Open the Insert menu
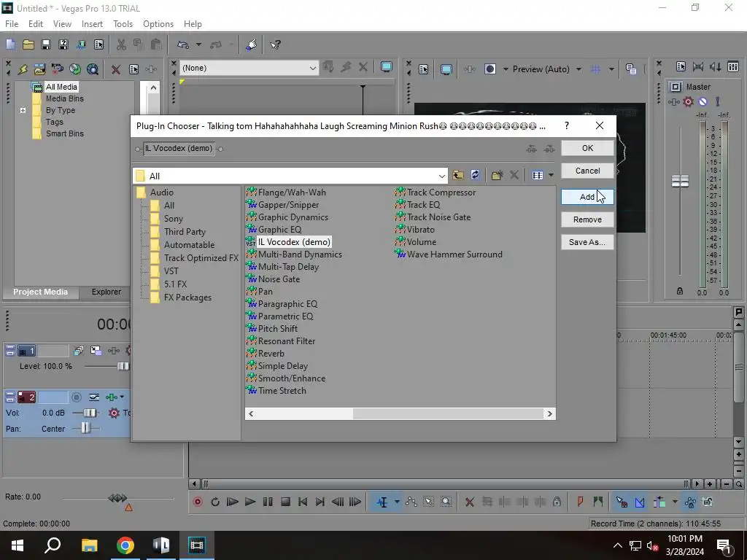Screen dimensions: 747x560 click(x=92, y=24)
